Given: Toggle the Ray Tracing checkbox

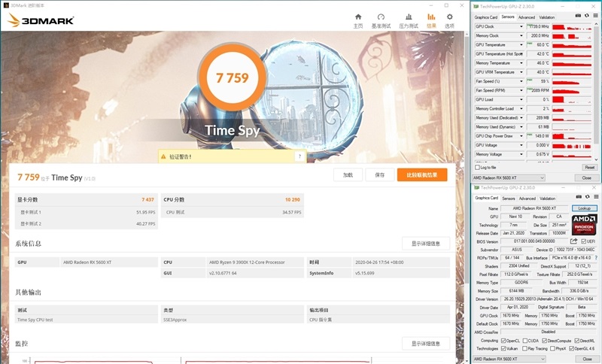Looking at the screenshot, I should 524,348.
